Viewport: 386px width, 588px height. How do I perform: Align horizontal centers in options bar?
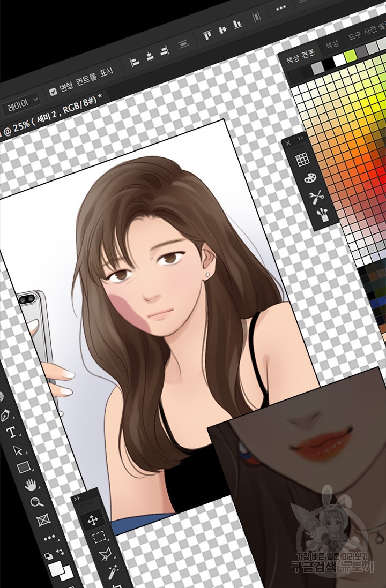pyautogui.click(x=150, y=56)
